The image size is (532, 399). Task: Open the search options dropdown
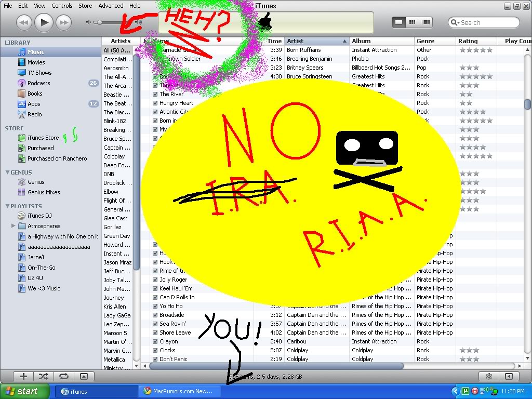(455, 23)
